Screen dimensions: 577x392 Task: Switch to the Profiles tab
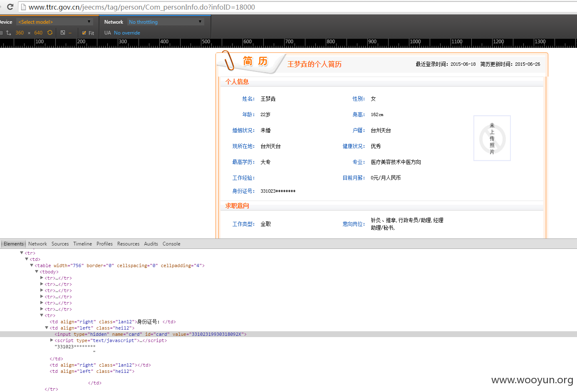[104, 244]
